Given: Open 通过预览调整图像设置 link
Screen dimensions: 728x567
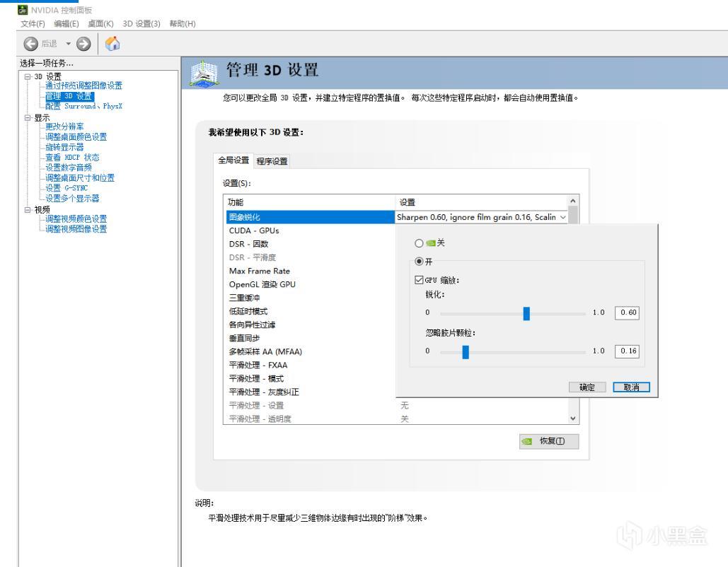Looking at the screenshot, I should tap(84, 86).
